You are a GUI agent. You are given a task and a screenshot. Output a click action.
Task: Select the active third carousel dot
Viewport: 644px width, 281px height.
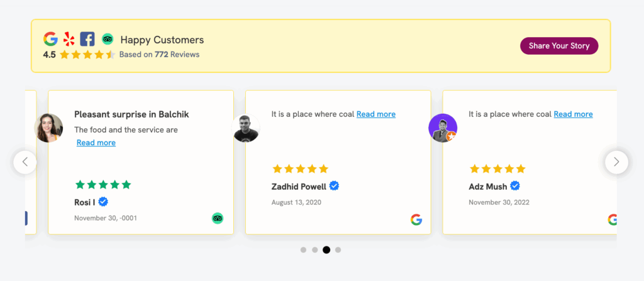coord(326,250)
